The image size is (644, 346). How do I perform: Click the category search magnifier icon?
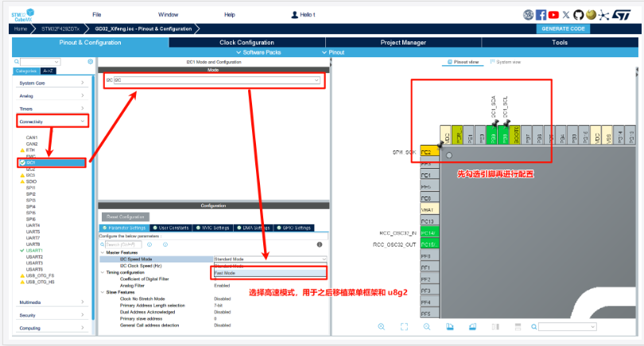[17, 61]
